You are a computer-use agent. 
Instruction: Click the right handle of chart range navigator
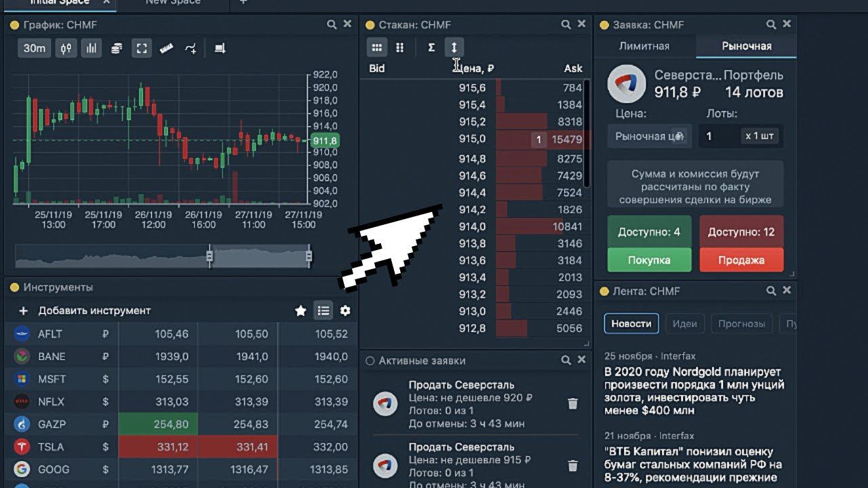click(309, 256)
